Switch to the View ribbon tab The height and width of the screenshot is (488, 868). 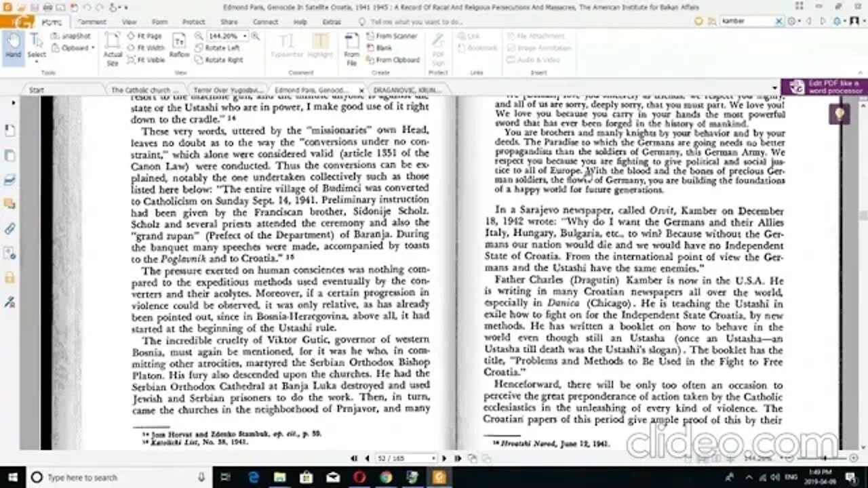[x=129, y=22]
